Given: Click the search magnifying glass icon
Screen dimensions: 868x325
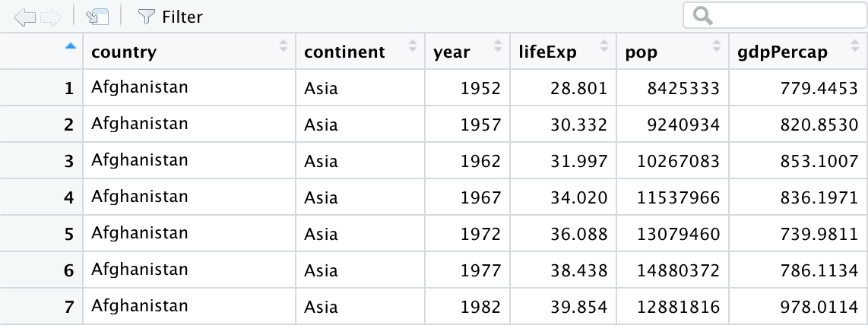Looking at the screenshot, I should pyautogui.click(x=702, y=16).
